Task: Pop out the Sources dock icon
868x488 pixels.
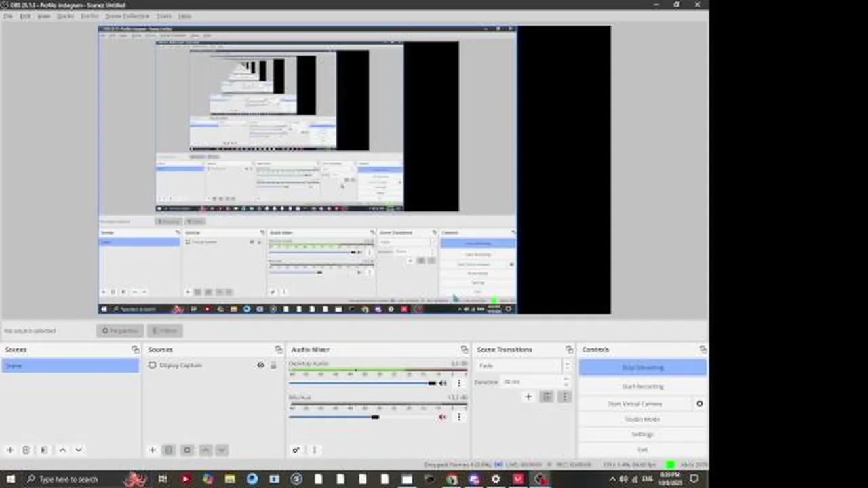Action: (278, 350)
